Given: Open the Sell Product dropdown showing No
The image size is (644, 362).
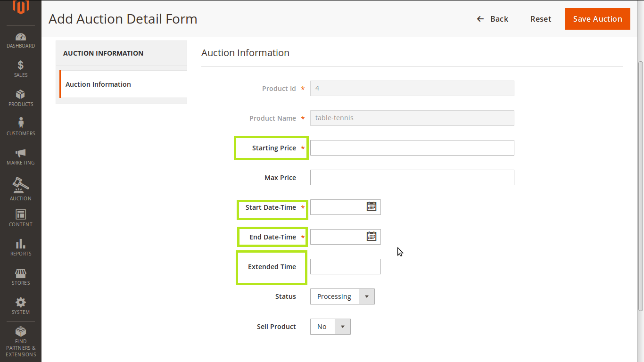Looking at the screenshot, I should coord(330,327).
